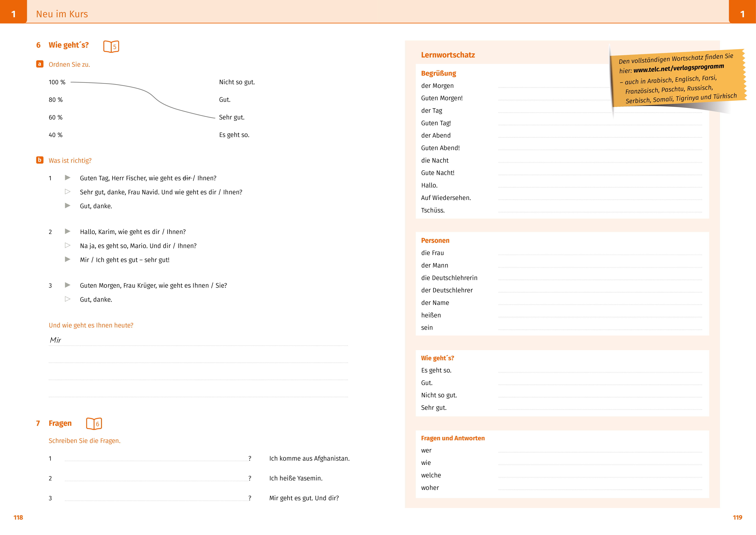Click the question 'Und wie geht es Ihnen heute?'

pos(91,325)
